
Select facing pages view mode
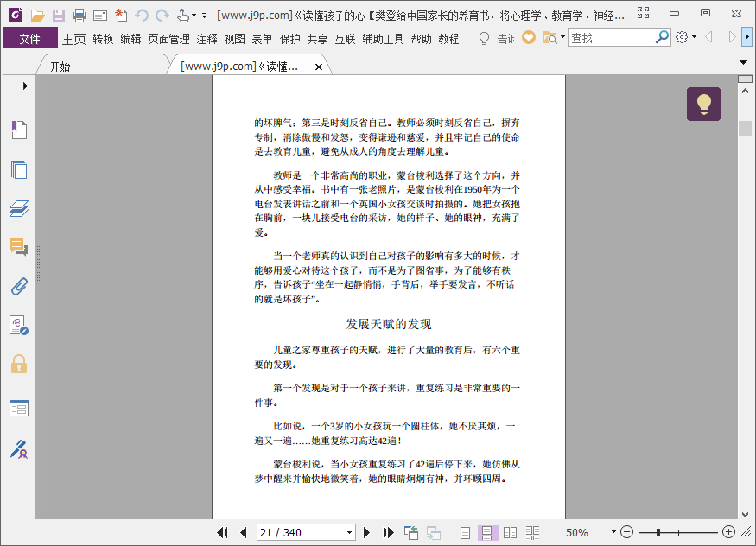(x=510, y=532)
